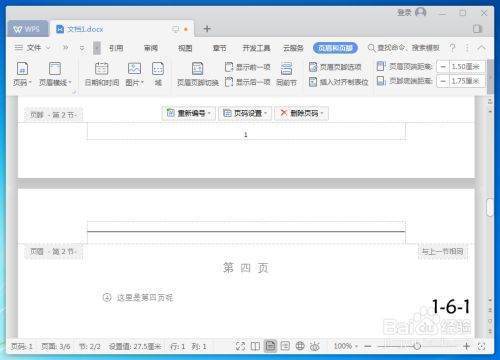Switch to the 章节 tab
500x360 pixels.
[x=220, y=48]
